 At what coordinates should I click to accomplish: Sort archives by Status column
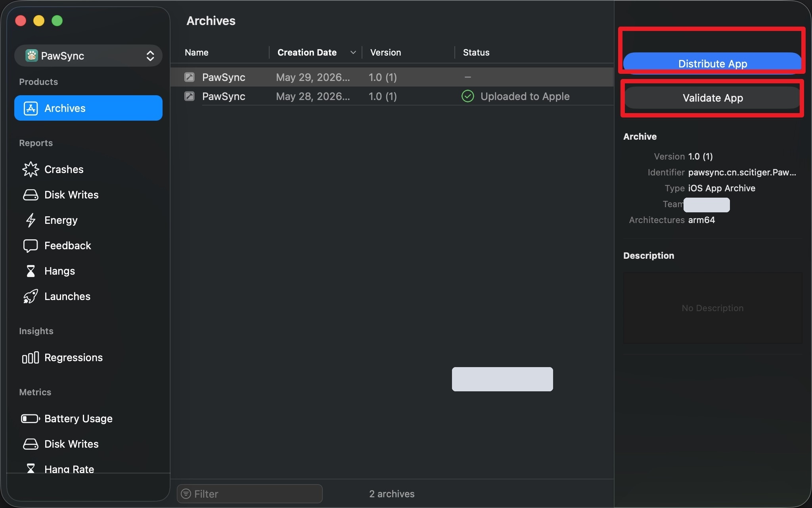click(x=476, y=52)
